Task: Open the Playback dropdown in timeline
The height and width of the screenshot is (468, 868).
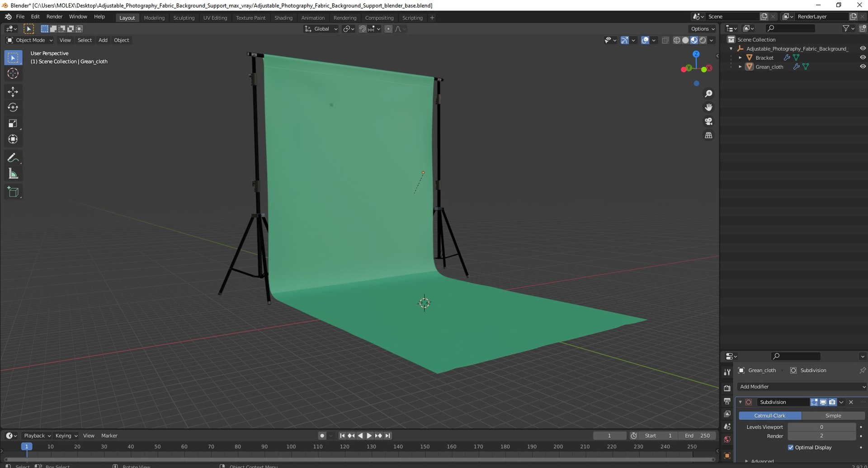Action: pyautogui.click(x=37, y=436)
